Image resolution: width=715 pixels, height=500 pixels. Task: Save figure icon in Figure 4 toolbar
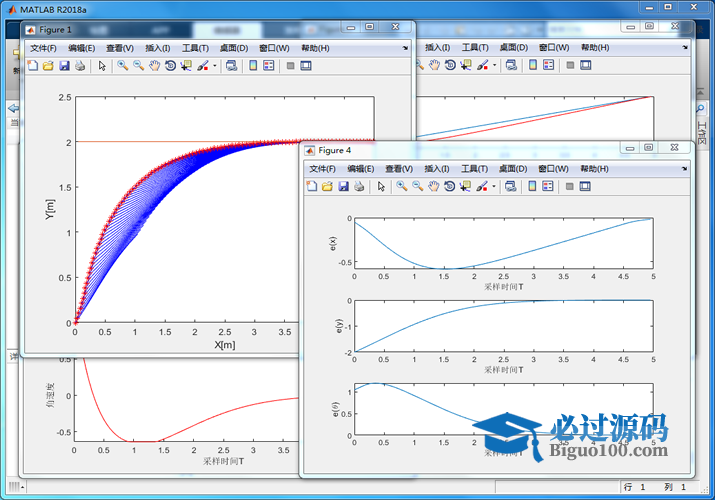(343, 186)
